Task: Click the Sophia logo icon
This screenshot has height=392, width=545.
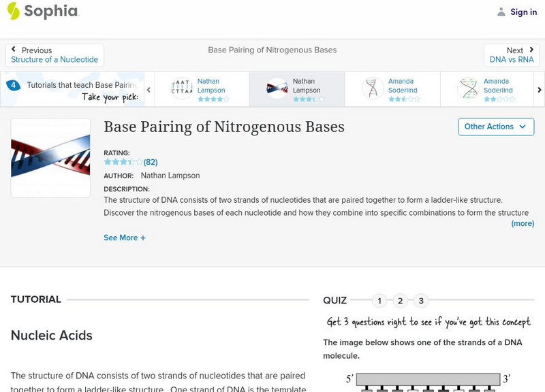Action: click(x=13, y=11)
